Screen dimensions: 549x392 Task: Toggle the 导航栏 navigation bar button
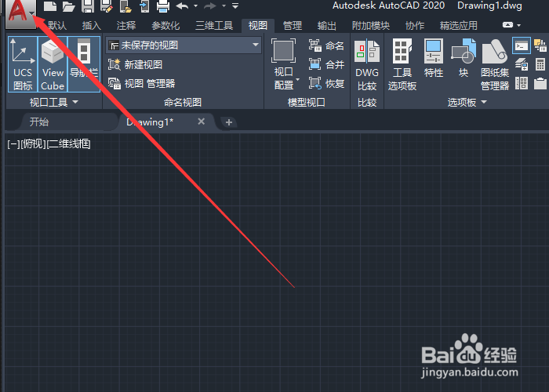[x=84, y=64]
